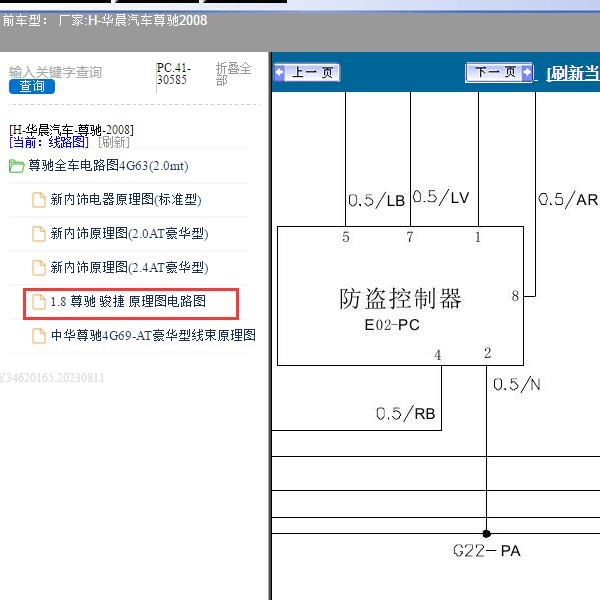Click the 防盗控制器 component label
The height and width of the screenshot is (600, 600).
pyautogui.click(x=400, y=298)
